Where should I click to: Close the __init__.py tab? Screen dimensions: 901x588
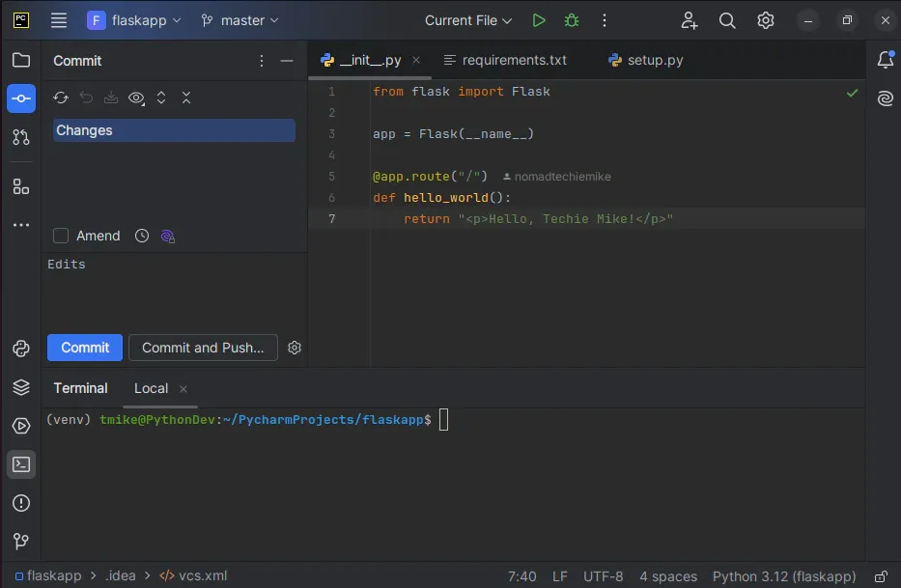(x=416, y=61)
